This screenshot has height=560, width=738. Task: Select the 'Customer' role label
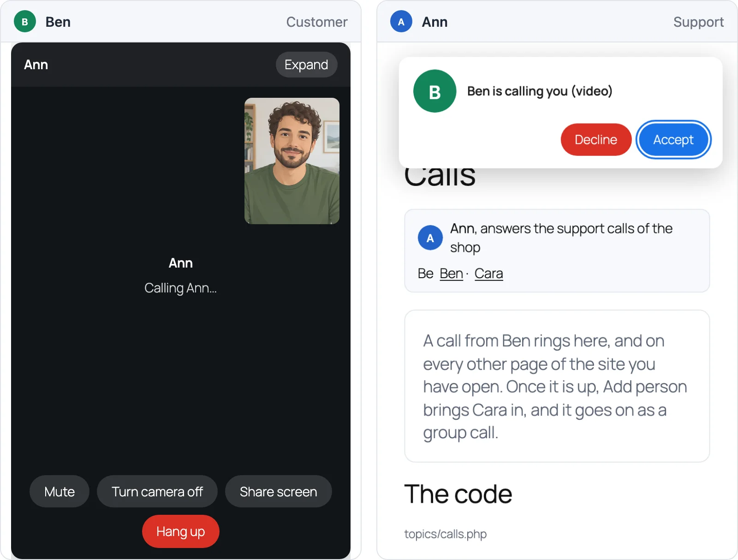(x=317, y=22)
